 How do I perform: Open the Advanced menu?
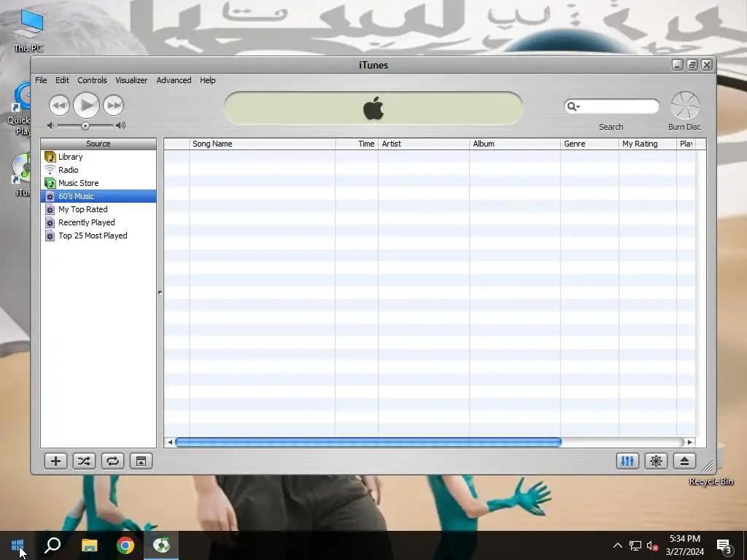pos(174,80)
